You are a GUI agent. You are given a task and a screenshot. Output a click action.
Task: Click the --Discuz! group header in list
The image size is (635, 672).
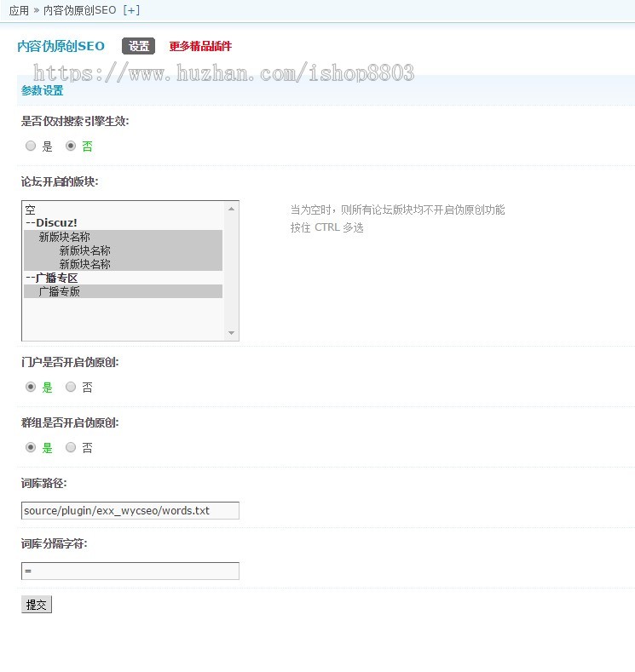pos(123,223)
